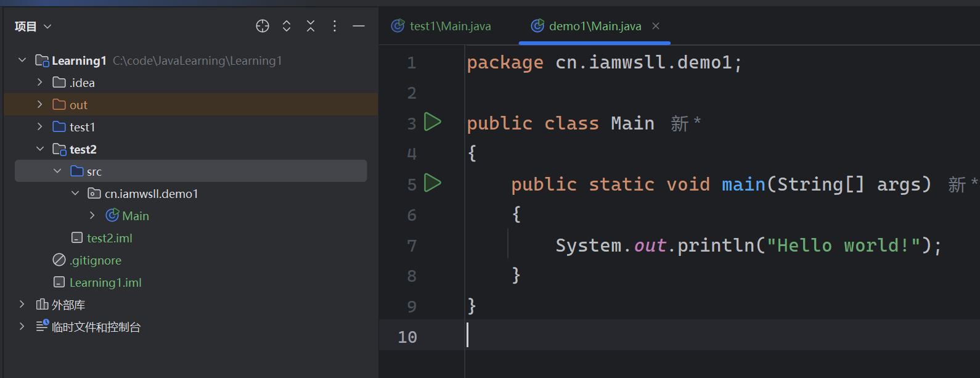Close the demo1\Main.java tab
The width and height of the screenshot is (980, 378).
coord(656,26)
